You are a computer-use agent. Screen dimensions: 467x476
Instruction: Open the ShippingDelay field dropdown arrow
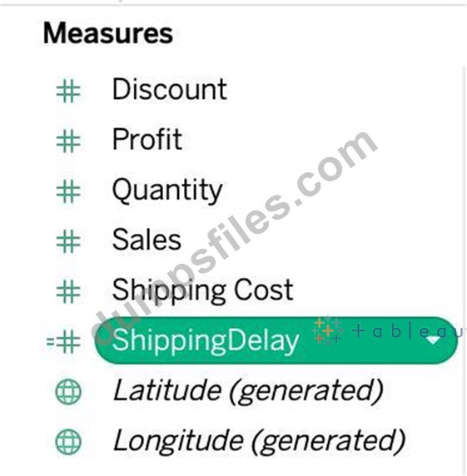[433, 340]
